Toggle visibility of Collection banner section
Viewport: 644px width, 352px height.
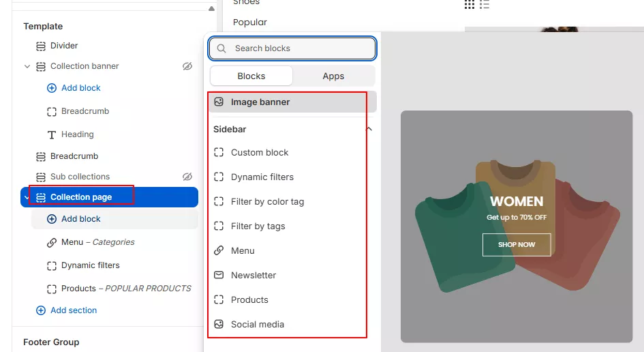click(187, 66)
